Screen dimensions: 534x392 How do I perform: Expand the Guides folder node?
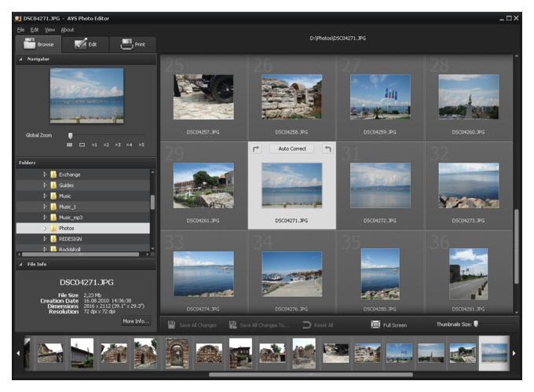(45, 185)
